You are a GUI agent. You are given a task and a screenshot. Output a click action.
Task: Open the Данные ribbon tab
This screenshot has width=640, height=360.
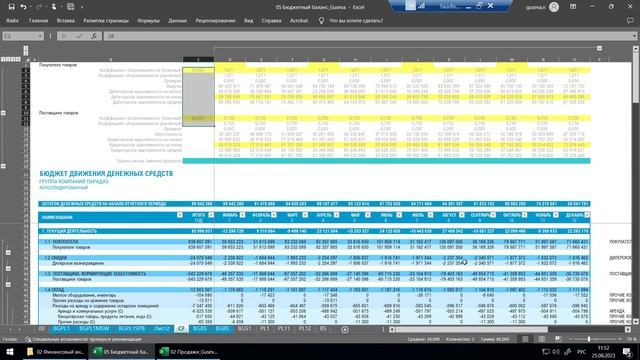click(178, 20)
